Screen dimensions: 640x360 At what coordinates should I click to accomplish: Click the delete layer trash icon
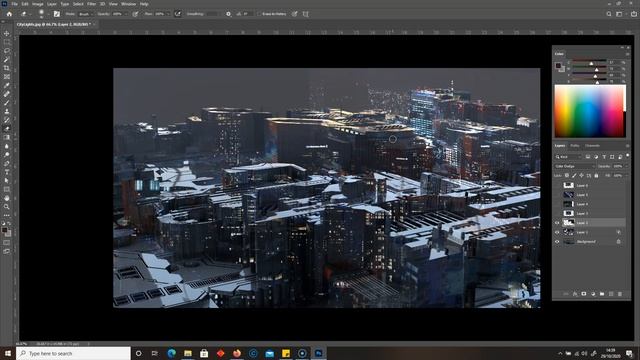pyautogui.click(x=620, y=294)
